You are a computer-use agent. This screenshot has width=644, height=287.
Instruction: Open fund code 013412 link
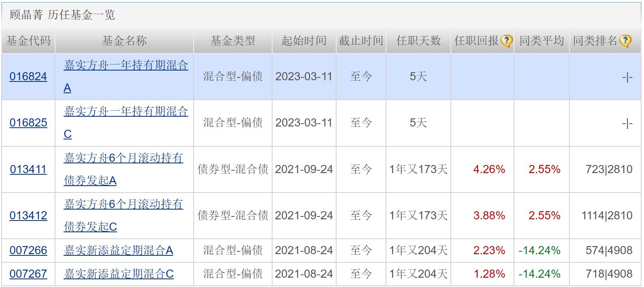[28, 216]
